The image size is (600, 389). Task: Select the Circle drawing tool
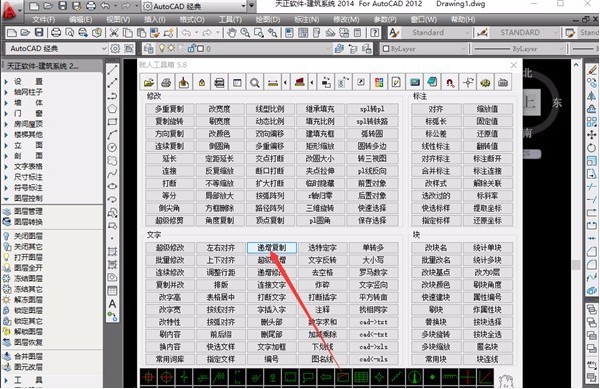[112, 148]
